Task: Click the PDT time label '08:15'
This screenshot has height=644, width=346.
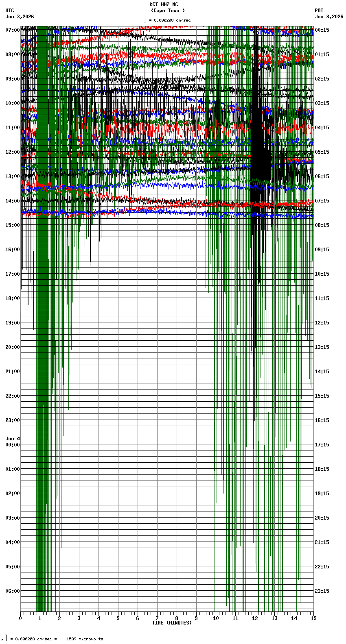Action: tap(322, 225)
